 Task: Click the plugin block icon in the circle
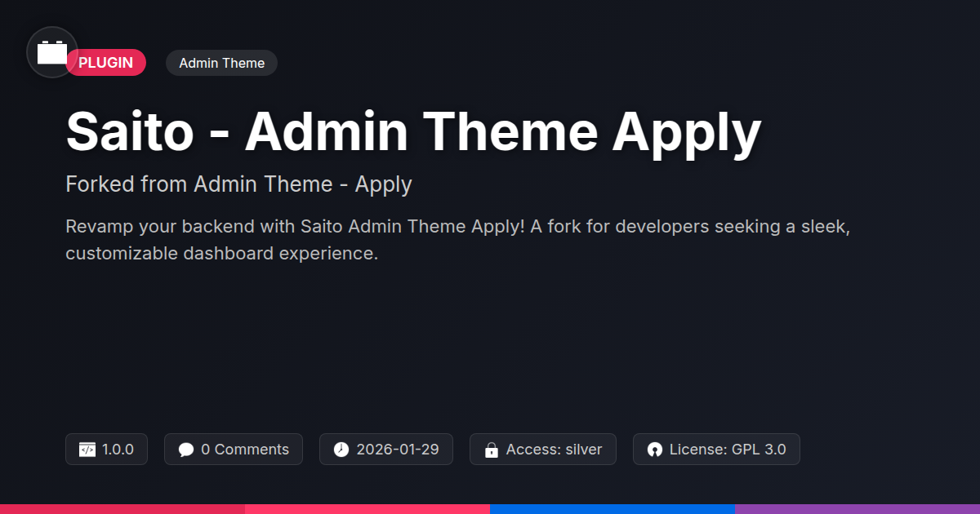(x=52, y=52)
